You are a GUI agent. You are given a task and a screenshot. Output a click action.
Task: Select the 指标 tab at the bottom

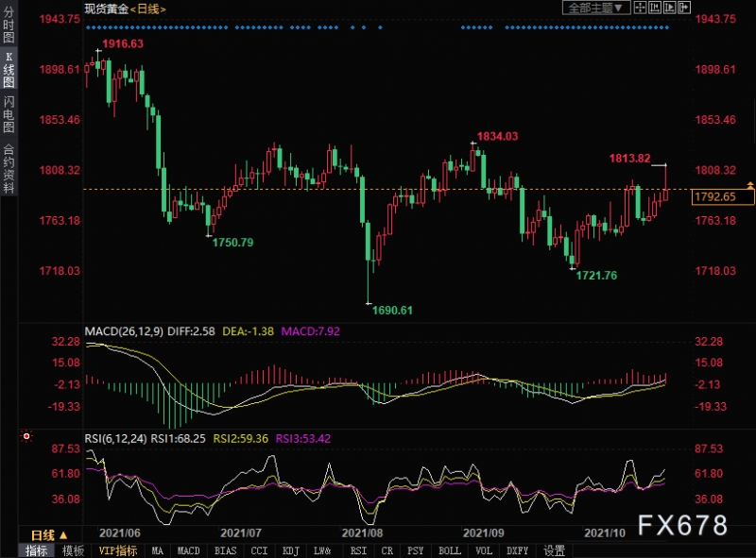point(37,551)
